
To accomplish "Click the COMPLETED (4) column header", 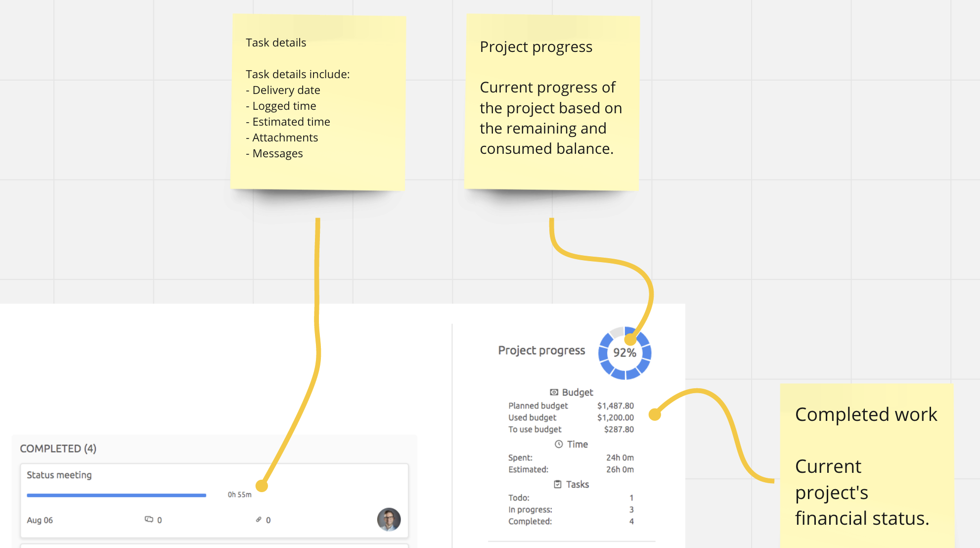I will pyautogui.click(x=58, y=449).
